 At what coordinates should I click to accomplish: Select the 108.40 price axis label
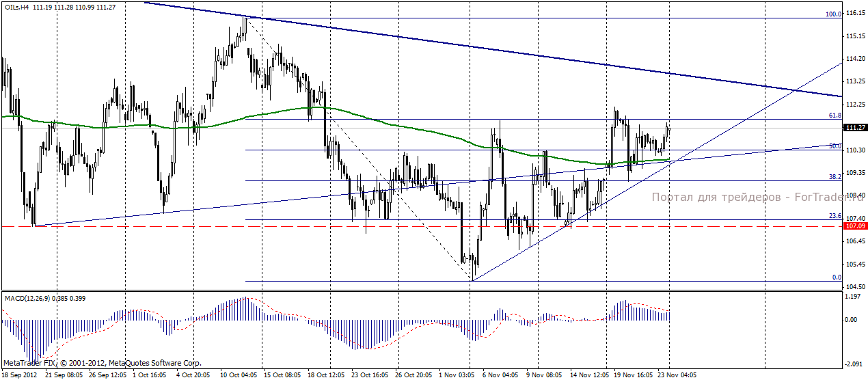click(855, 195)
